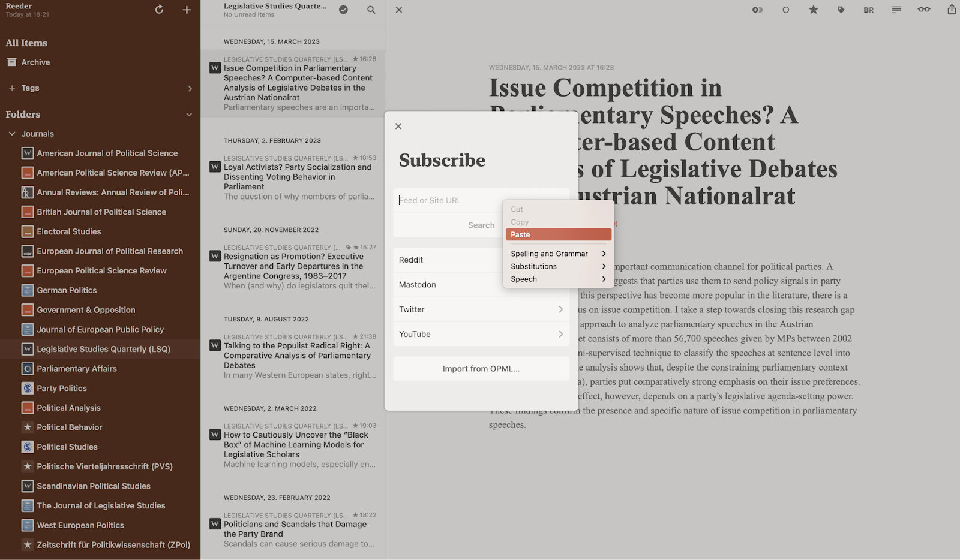Screen dimensions: 960x560
Task: Select All Items in the sidebar
Action: click(26, 43)
